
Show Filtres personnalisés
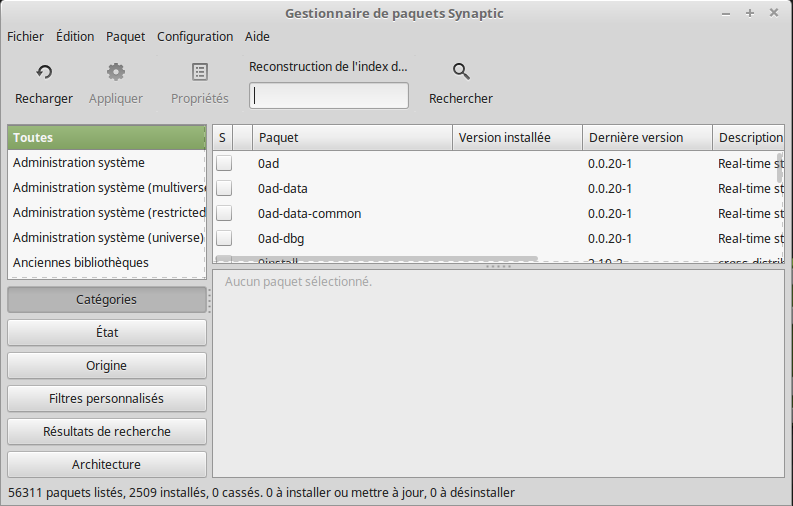[x=107, y=399]
